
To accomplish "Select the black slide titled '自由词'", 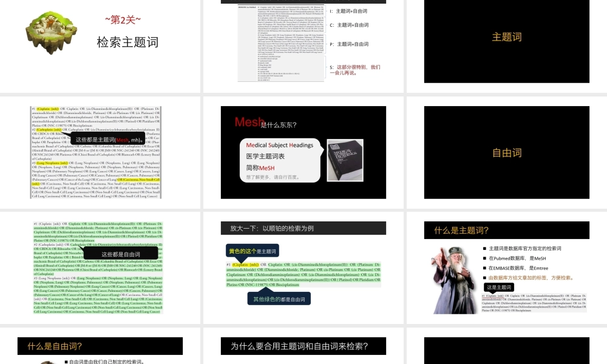I will 506,153.
